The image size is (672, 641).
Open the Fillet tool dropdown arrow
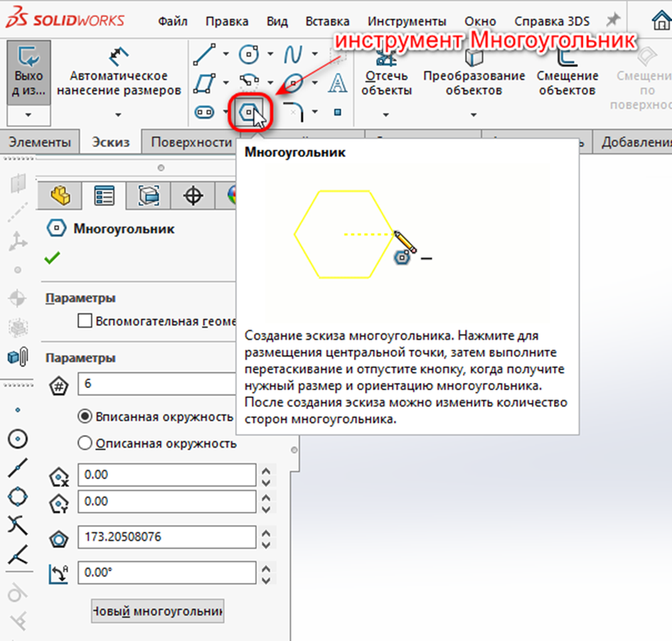[x=315, y=112]
